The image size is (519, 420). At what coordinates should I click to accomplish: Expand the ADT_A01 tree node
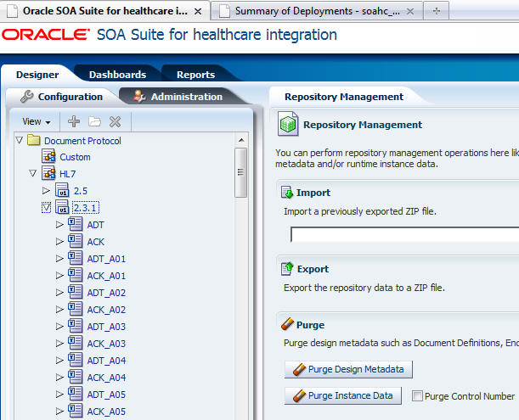point(59,258)
